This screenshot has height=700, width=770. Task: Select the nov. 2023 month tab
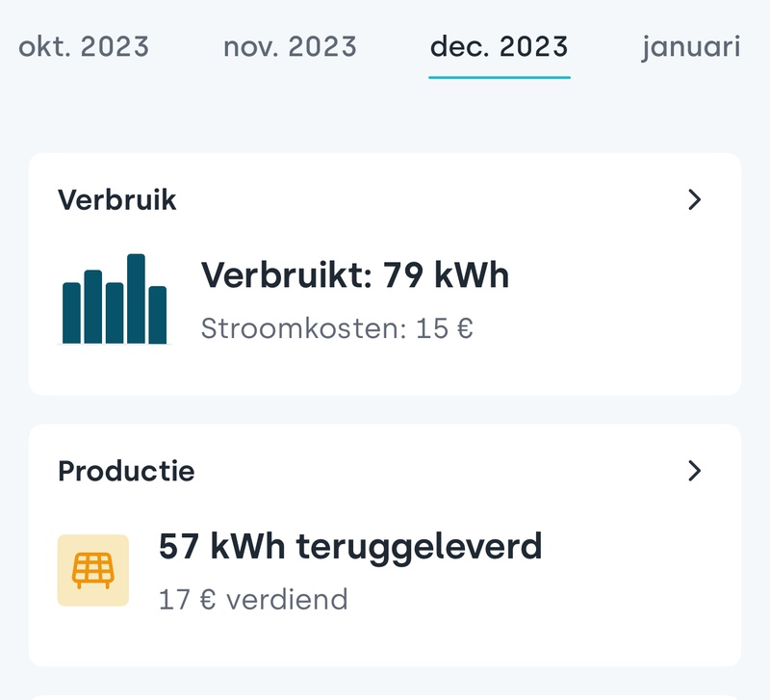290,46
